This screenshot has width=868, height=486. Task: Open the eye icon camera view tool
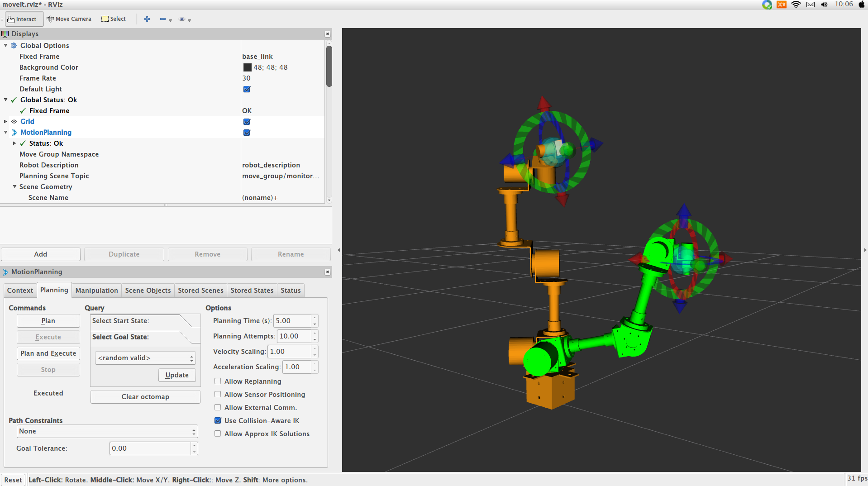[x=182, y=19]
